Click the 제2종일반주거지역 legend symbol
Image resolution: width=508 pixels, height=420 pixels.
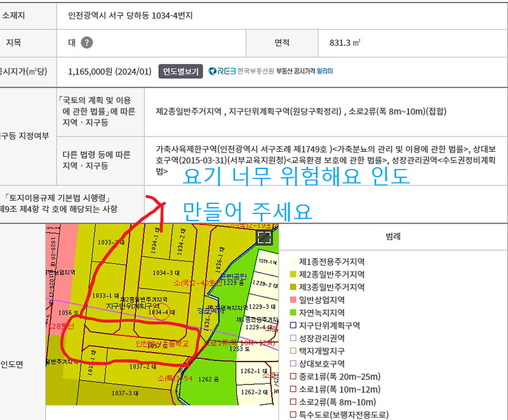(x=293, y=274)
